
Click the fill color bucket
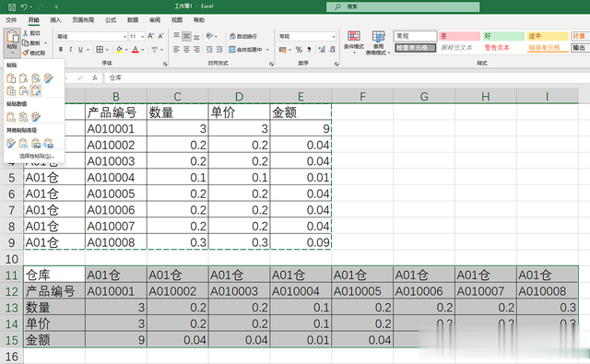119,49
